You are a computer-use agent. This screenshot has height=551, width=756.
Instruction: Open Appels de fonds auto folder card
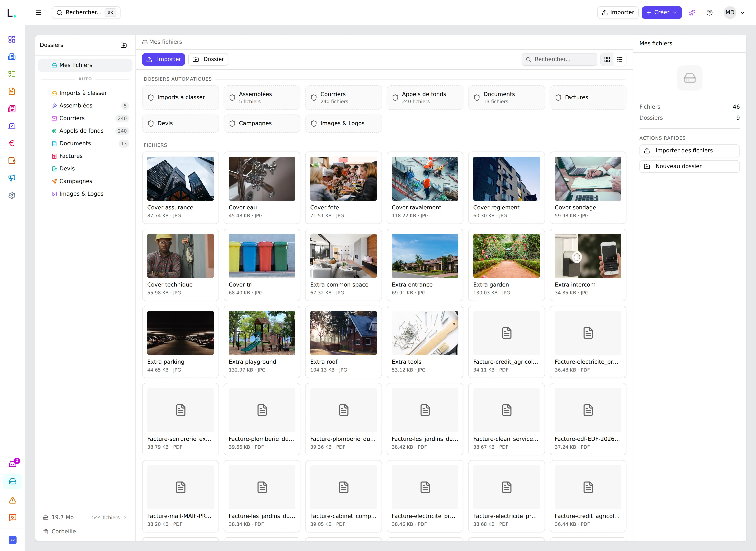pos(425,98)
